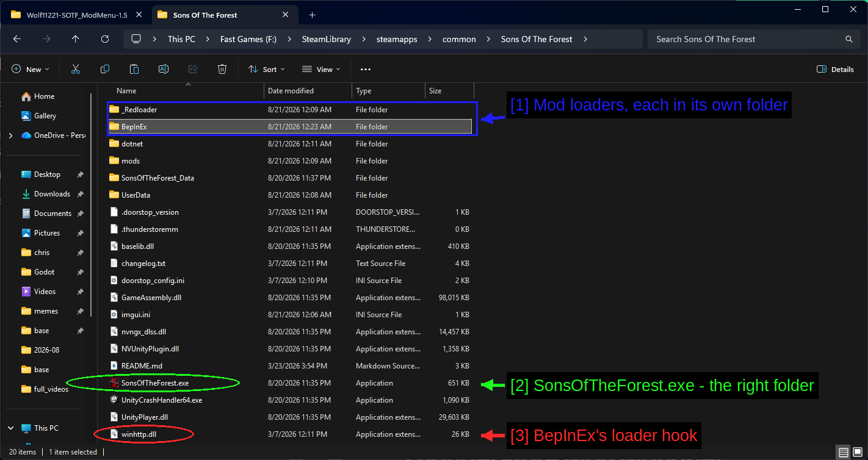Click the Delete trash can icon

pyautogui.click(x=222, y=70)
